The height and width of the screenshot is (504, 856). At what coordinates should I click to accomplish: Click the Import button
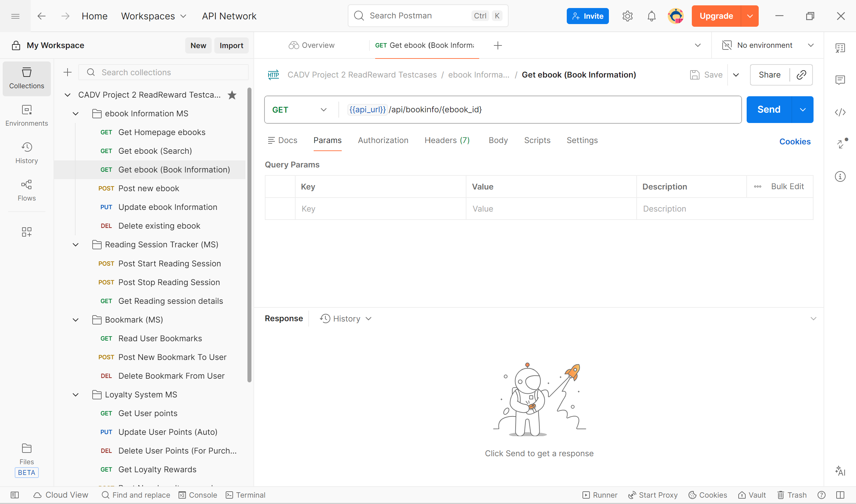[231, 45]
